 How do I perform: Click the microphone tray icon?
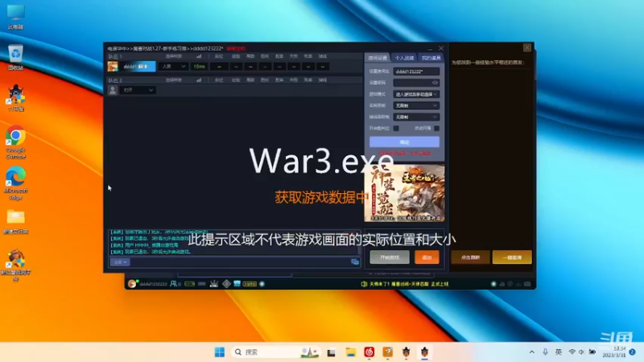pyautogui.click(x=545, y=352)
